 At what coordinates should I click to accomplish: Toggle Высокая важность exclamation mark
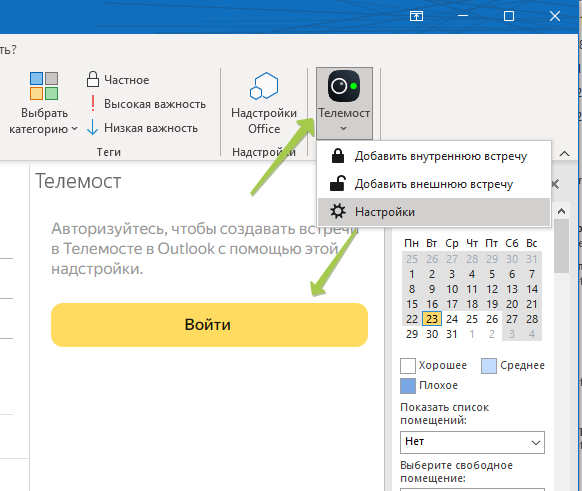[x=93, y=104]
